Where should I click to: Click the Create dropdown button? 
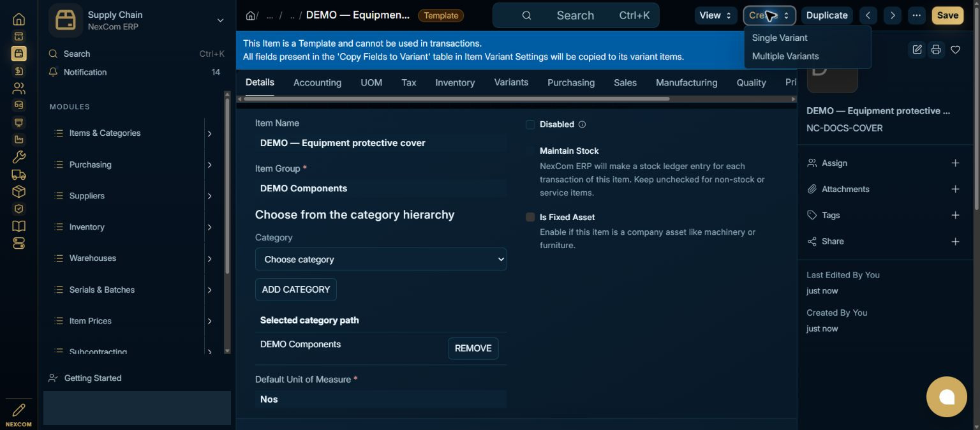click(x=769, y=15)
